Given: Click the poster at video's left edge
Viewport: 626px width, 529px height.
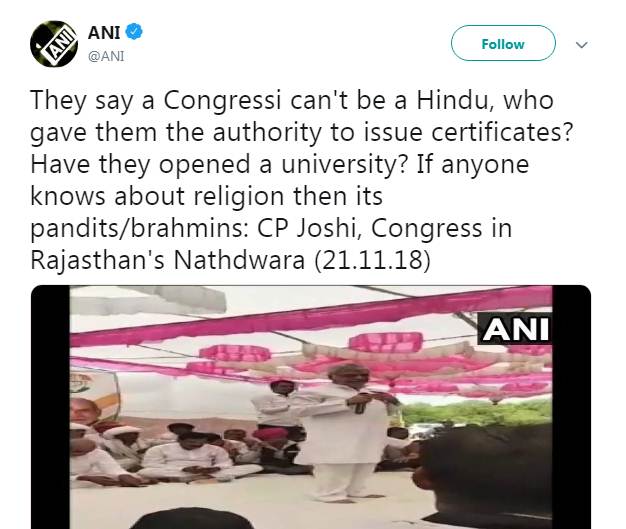Looking at the screenshot, I should coord(94,395).
